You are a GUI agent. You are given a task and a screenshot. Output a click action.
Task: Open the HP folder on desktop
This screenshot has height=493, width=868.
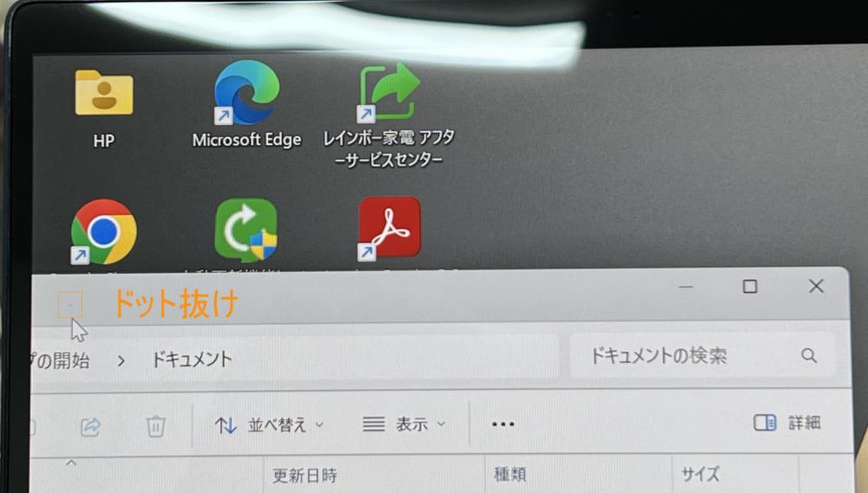[103, 108]
